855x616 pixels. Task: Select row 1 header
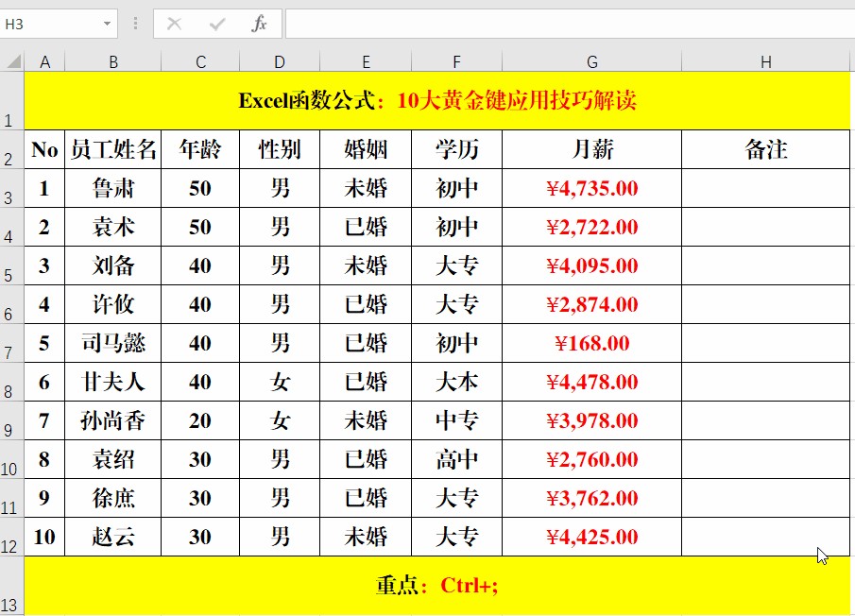[11, 101]
